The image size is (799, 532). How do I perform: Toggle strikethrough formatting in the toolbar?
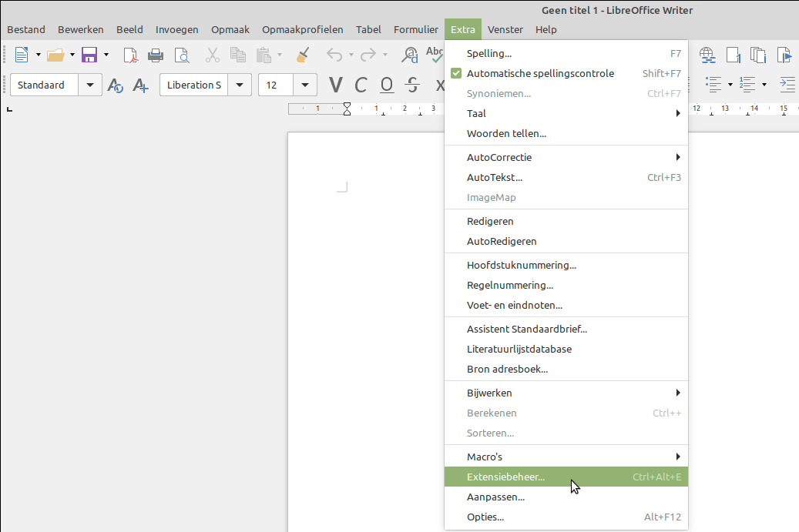pyautogui.click(x=412, y=85)
